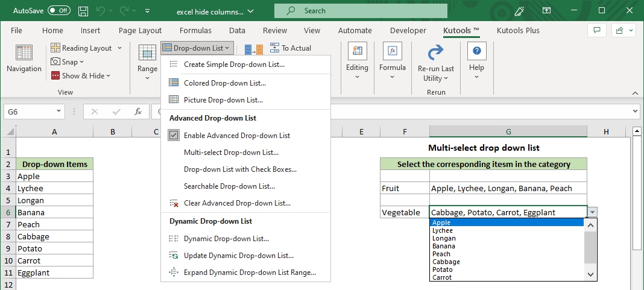Select the Range group icon
The height and width of the screenshot is (290, 644).
[147, 54]
